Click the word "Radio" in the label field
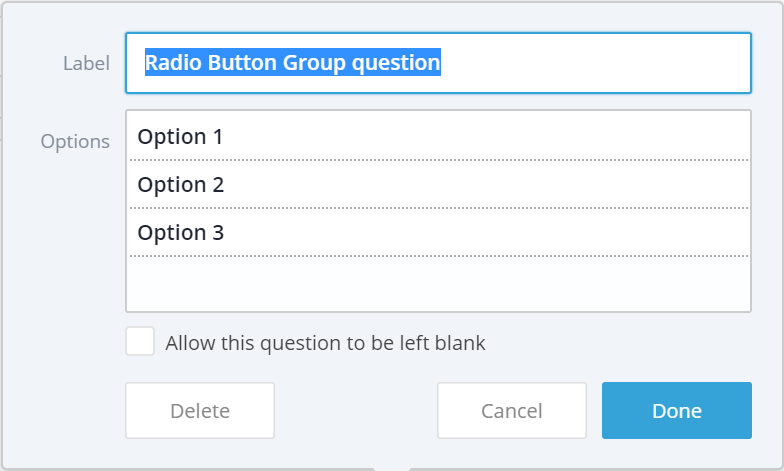This screenshot has width=784, height=471. [x=174, y=62]
